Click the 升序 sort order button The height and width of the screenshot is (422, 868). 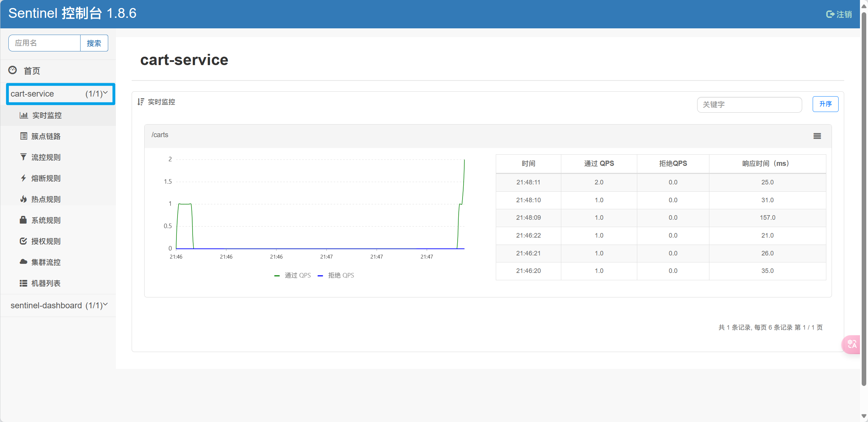825,104
